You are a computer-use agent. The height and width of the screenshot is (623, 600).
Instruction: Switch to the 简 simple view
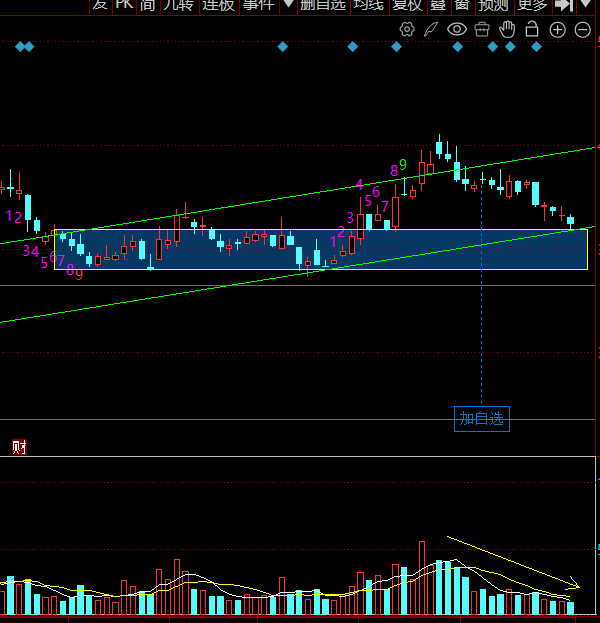point(148,6)
